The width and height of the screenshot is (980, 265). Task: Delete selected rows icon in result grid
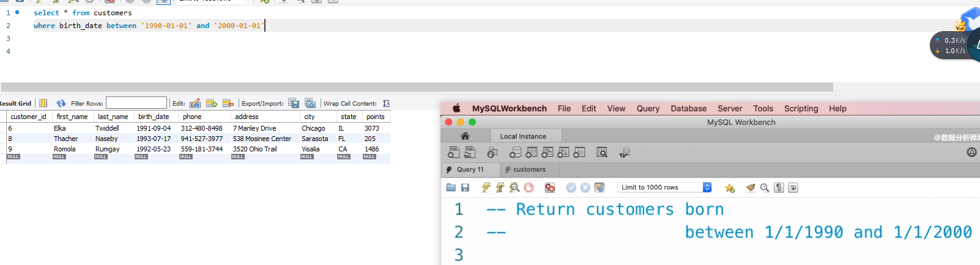coord(228,103)
